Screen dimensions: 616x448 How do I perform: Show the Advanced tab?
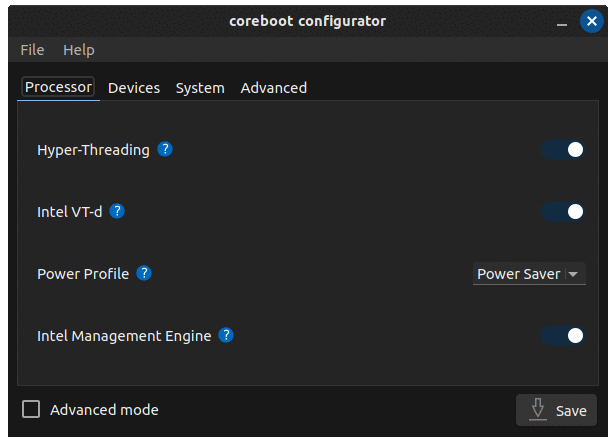[274, 88]
